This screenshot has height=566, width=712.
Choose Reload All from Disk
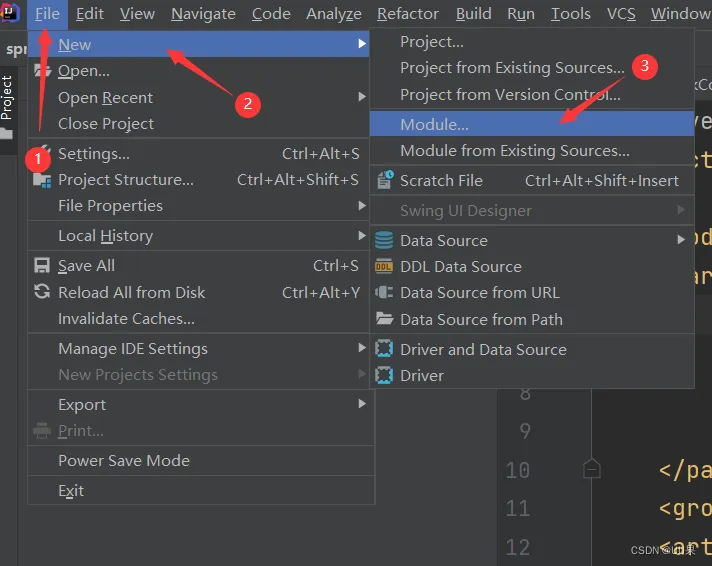point(198,293)
